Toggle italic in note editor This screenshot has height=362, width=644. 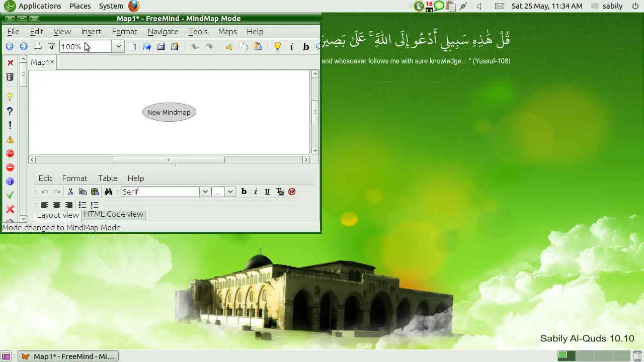pos(256,192)
